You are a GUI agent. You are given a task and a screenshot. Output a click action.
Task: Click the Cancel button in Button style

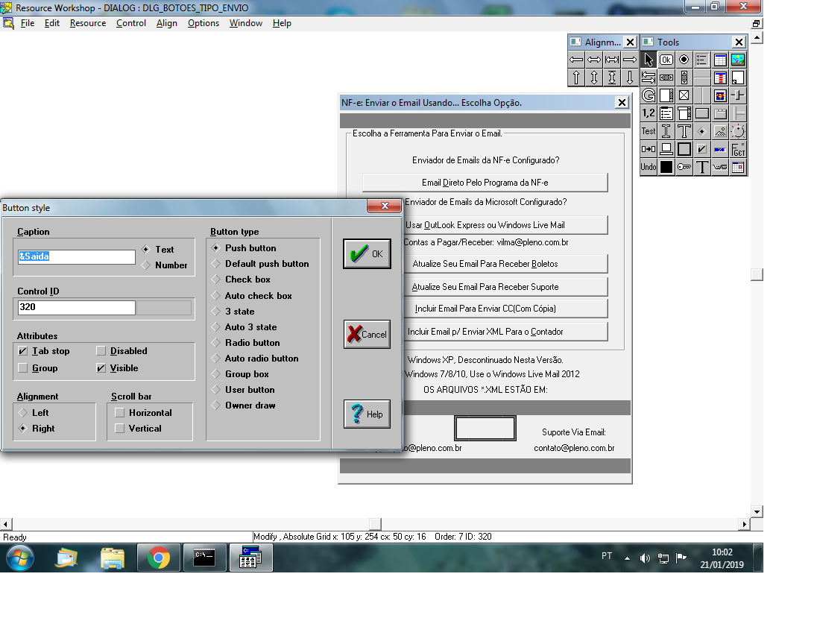coord(367,335)
